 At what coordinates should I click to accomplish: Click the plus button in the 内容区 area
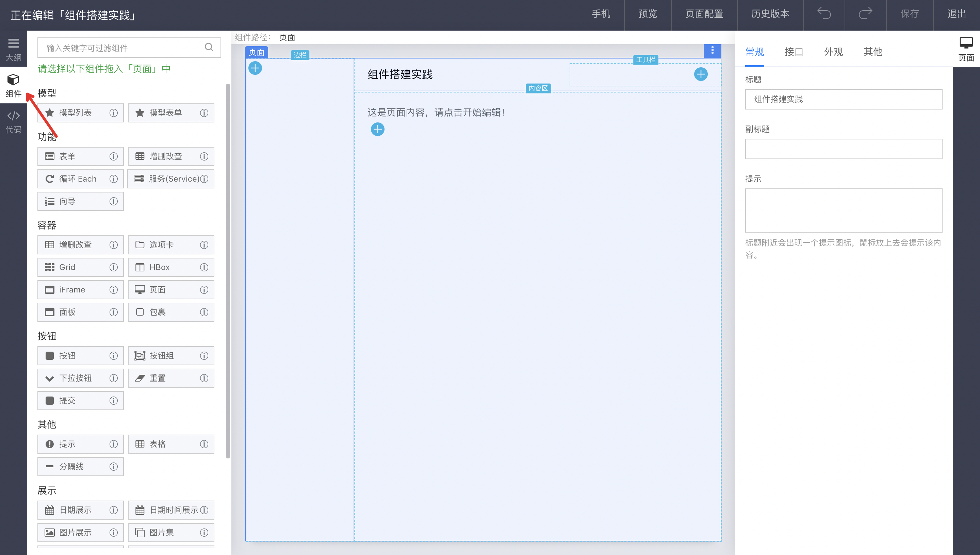click(377, 129)
